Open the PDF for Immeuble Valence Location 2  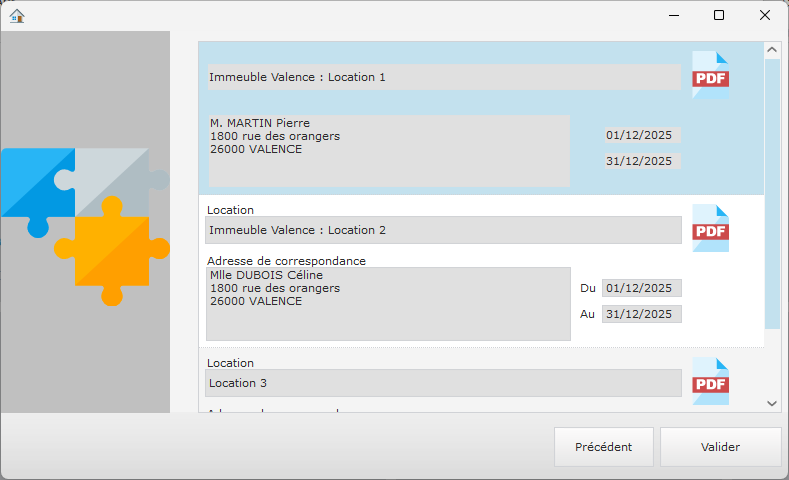pyautogui.click(x=710, y=229)
